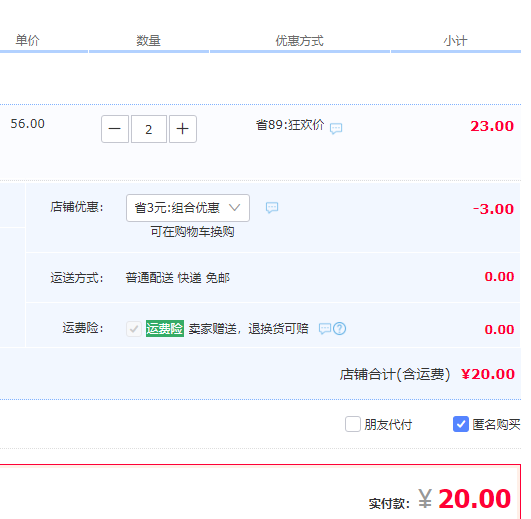Click the chat bubble icon next to 组合优惠 dropdown
This screenshot has width=531, height=519.
(x=272, y=208)
